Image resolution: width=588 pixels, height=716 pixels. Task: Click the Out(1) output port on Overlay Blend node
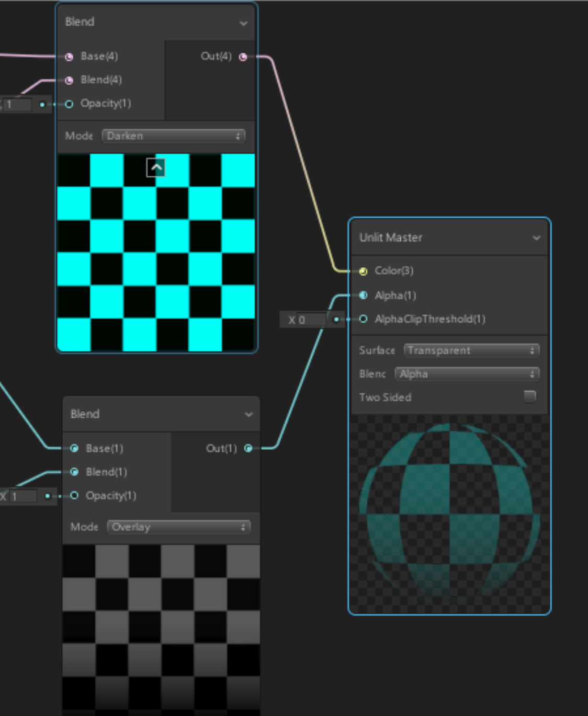coord(248,448)
